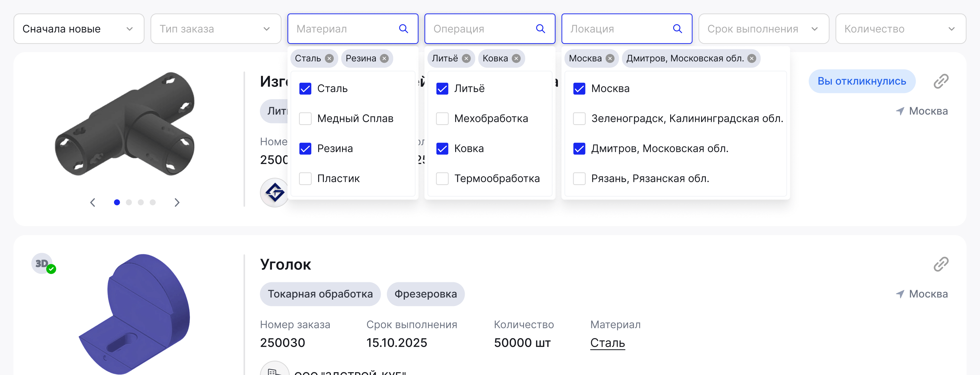Click the location pin beside Москва on Уголок card

(900, 293)
